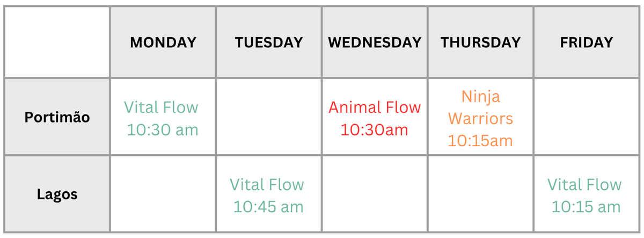Viewport: 644px width, 238px height.
Task: Select the 10:30am time under Animal Flow
Action: click(375, 129)
